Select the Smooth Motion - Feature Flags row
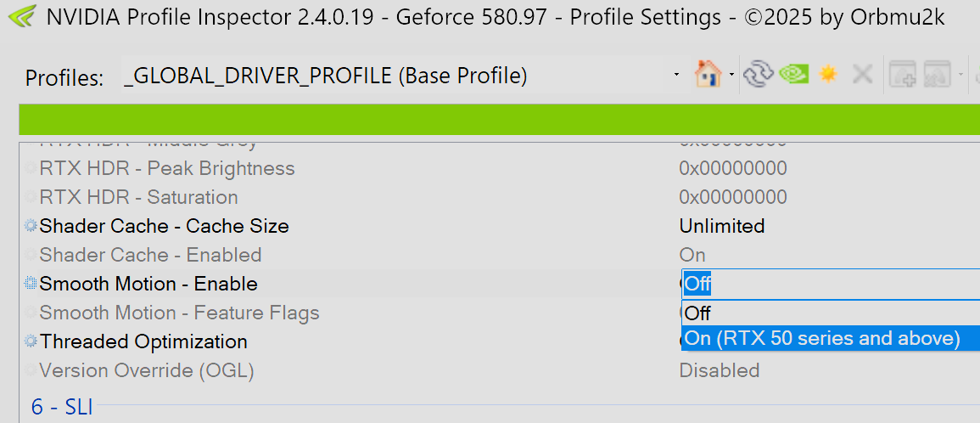The height and width of the screenshot is (423, 980). [350, 313]
